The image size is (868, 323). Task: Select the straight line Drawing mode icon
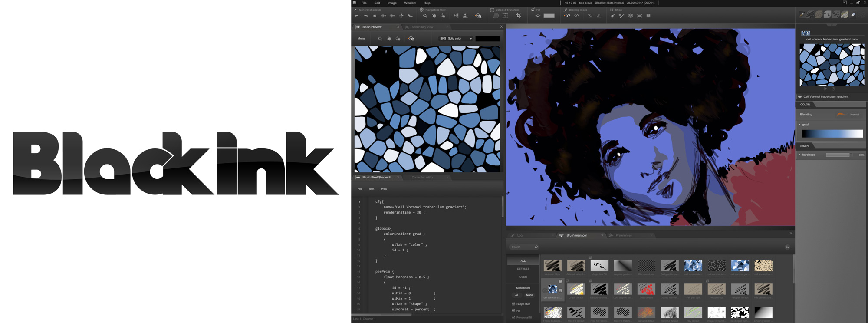pyautogui.click(x=589, y=16)
